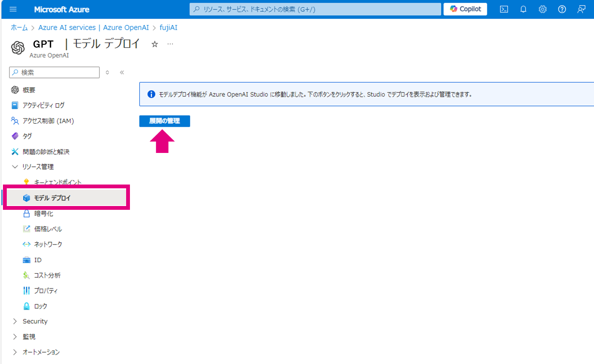Image resolution: width=594 pixels, height=364 pixels.
Task: Click the key icon for キーとエンドポイント
Action: (26, 182)
